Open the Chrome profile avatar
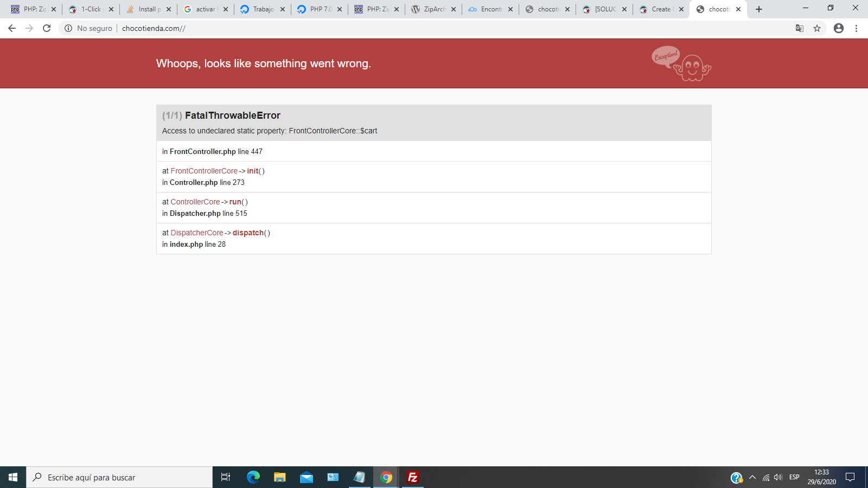Viewport: 868px width, 488px height. 839,28
